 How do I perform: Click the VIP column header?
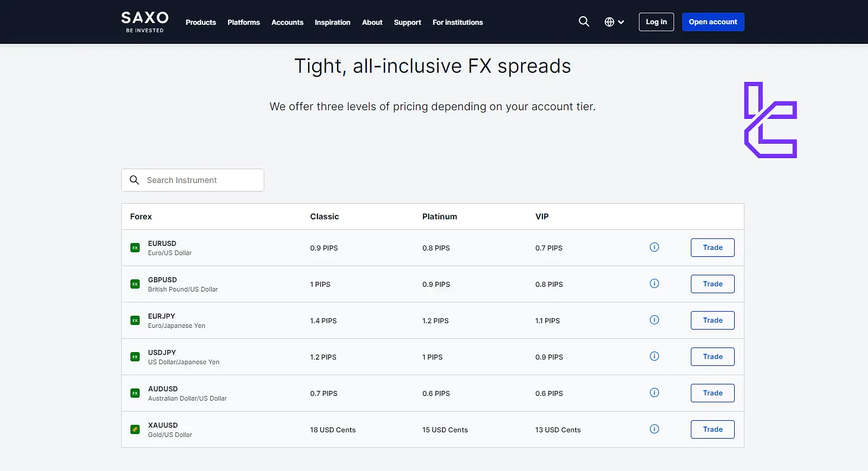[542, 216]
